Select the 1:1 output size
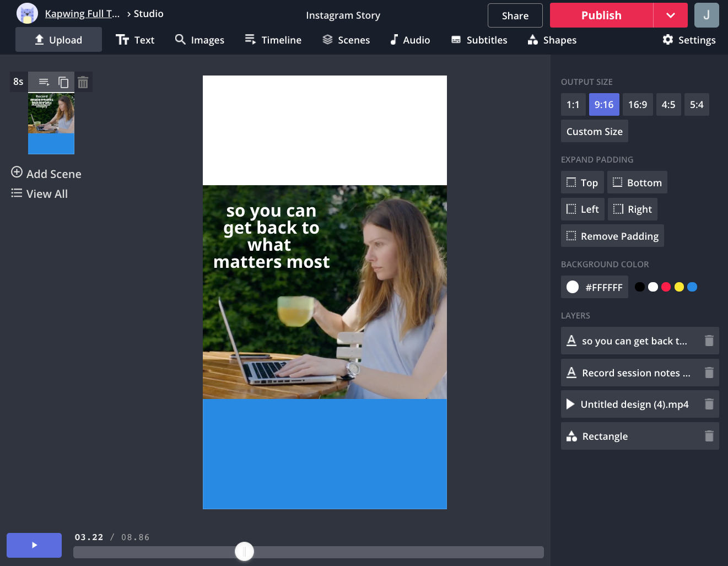728x566 pixels. (573, 105)
